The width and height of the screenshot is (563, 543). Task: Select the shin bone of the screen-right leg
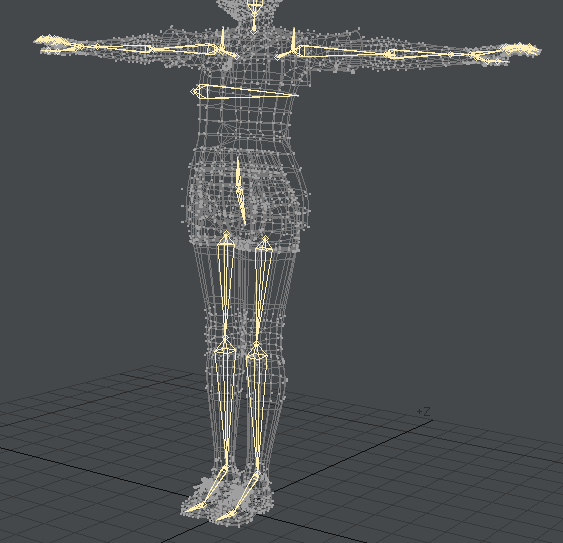[x=257, y=406]
